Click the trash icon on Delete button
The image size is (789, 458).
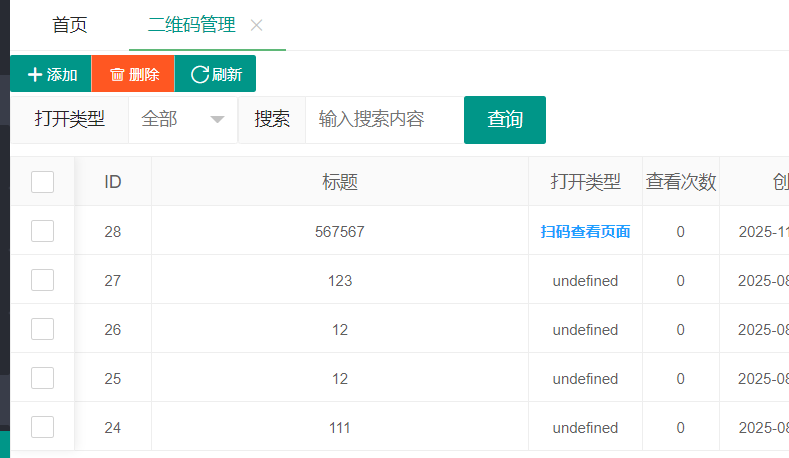(117, 75)
